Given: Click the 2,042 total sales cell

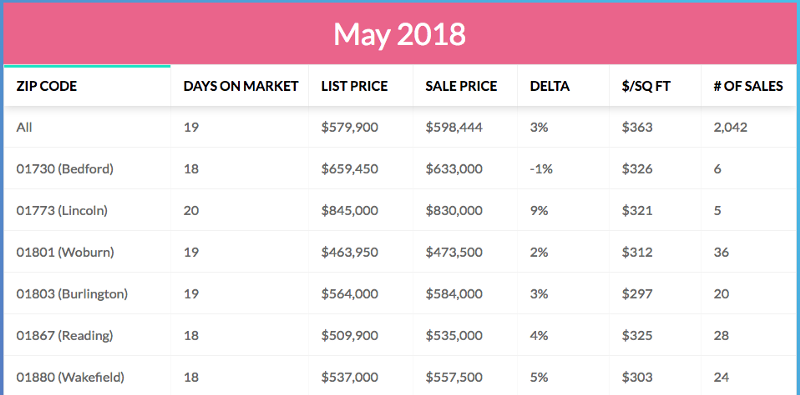Looking at the screenshot, I should (731, 127).
